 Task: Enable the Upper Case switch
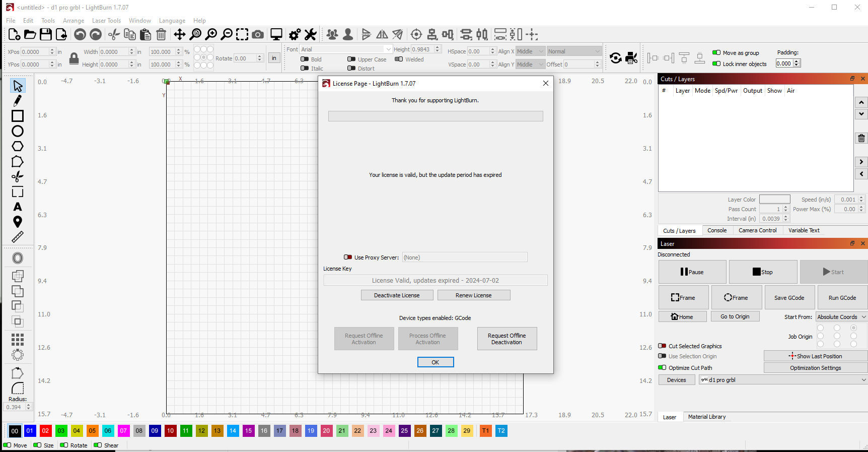351,59
